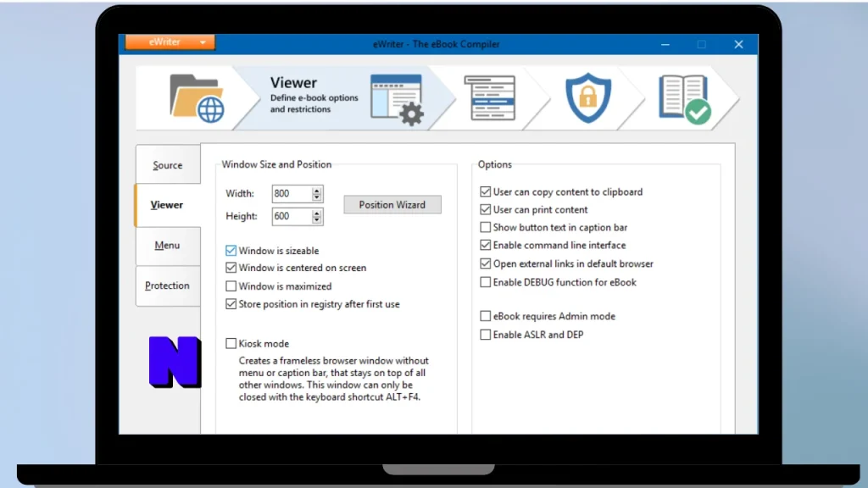Close the eWriter window
Screen dimensions: 868x488
click(x=738, y=44)
